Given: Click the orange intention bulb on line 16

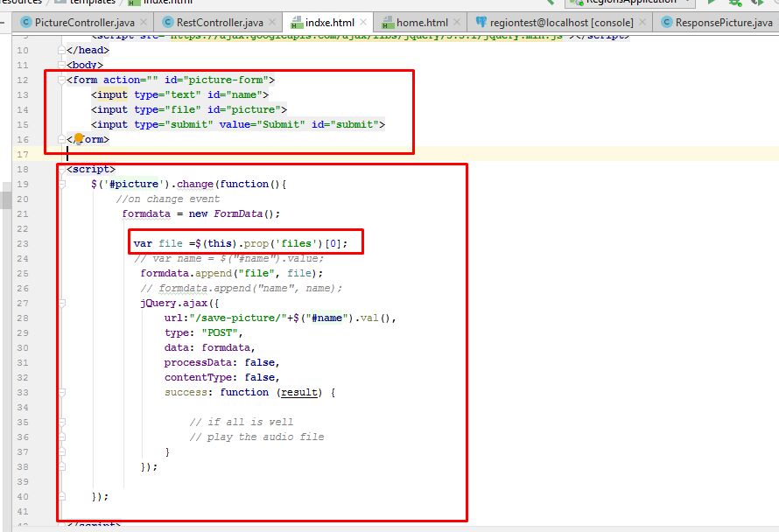Looking at the screenshot, I should click(x=79, y=137).
